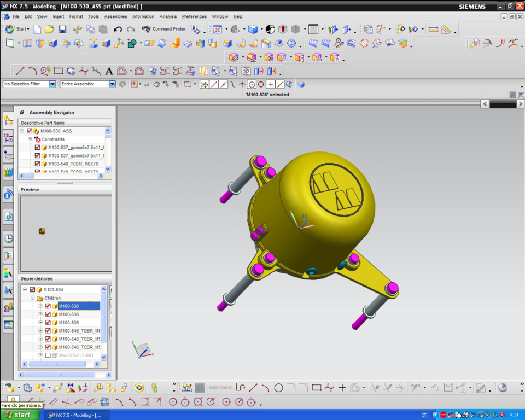Collapse the Children folder in Dependencies

click(x=32, y=297)
